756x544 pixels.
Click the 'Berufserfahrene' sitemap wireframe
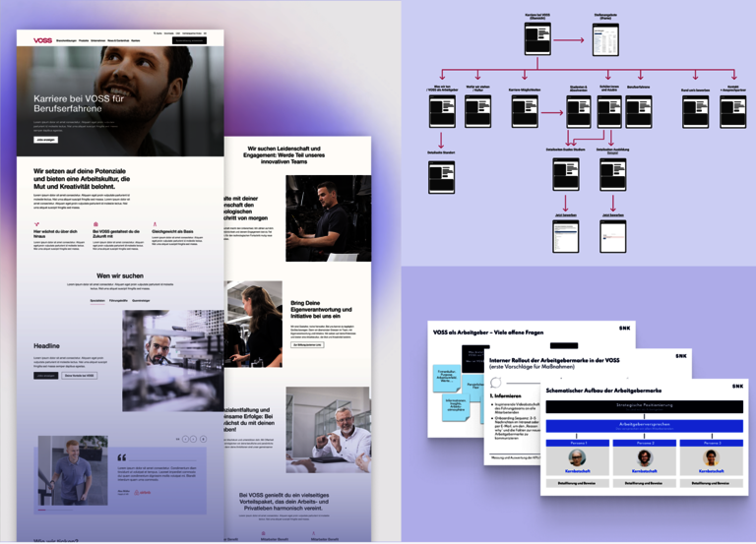[x=639, y=112]
